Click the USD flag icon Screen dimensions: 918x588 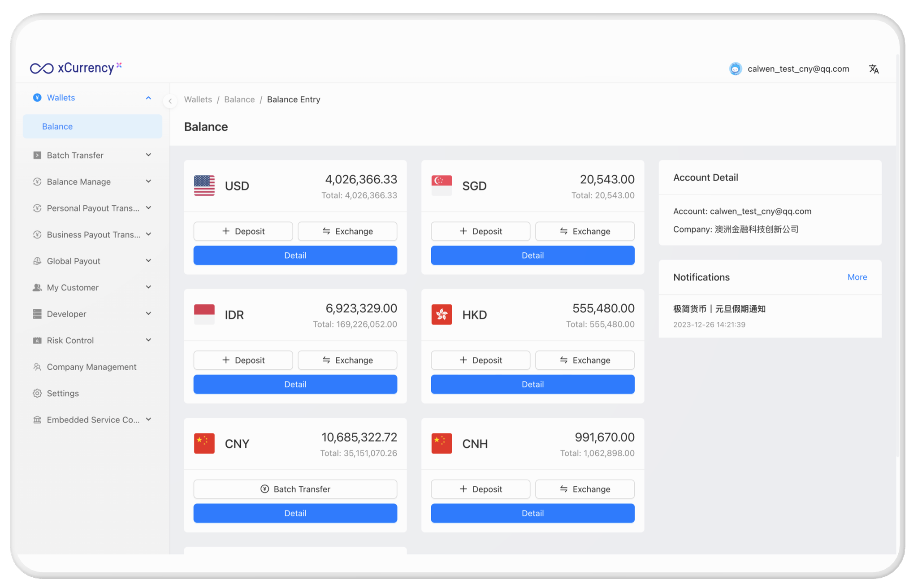pyautogui.click(x=204, y=186)
